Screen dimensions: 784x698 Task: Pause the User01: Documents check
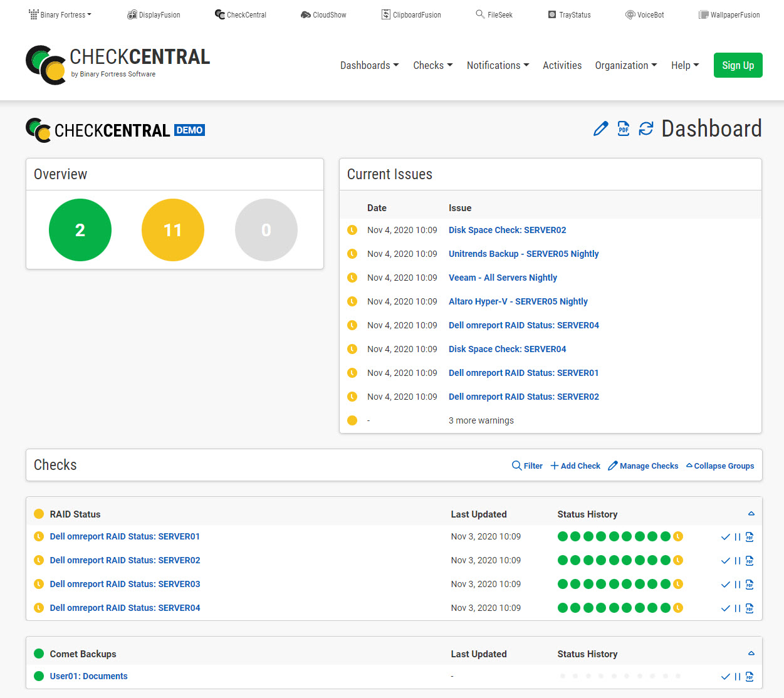click(x=738, y=677)
